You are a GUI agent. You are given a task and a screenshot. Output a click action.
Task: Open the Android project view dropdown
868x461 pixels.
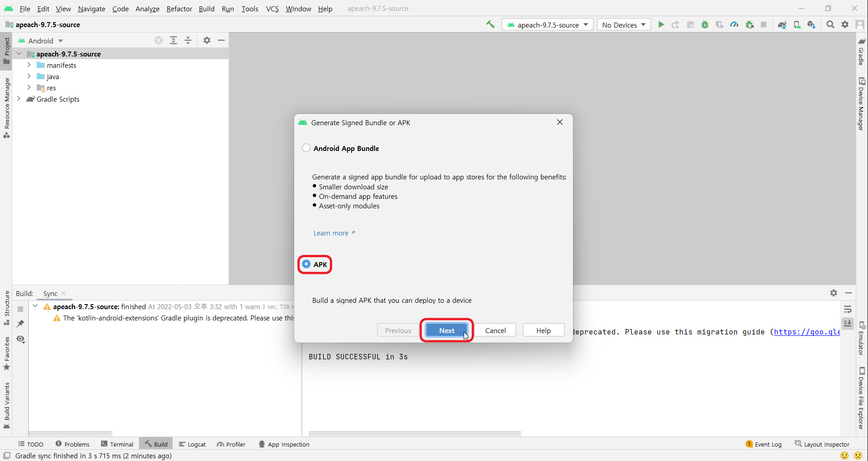pyautogui.click(x=41, y=40)
